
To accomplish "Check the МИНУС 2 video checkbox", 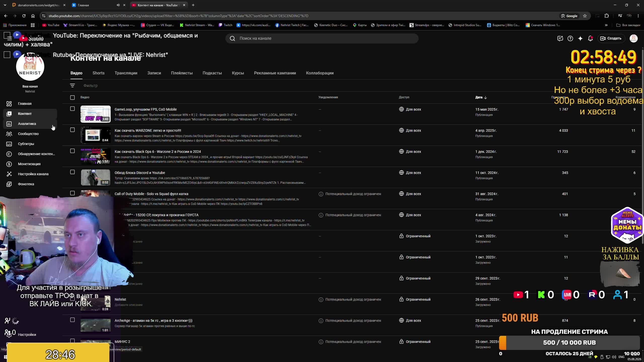I will (x=72, y=341).
